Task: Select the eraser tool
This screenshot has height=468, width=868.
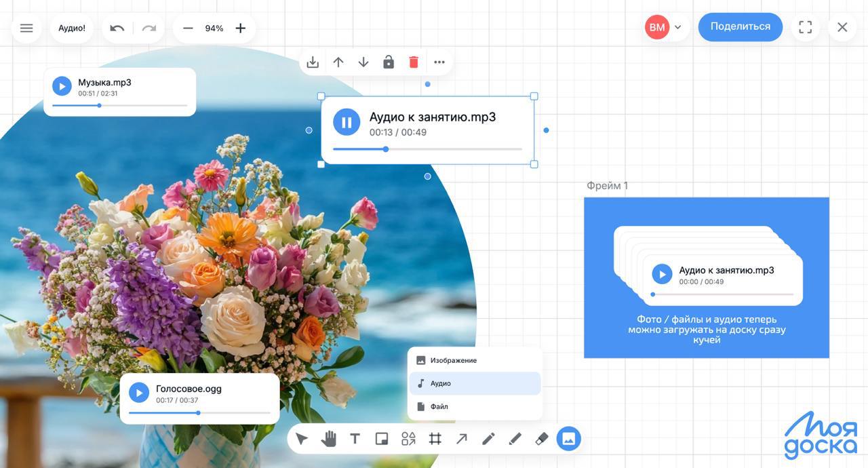Action: coord(541,439)
